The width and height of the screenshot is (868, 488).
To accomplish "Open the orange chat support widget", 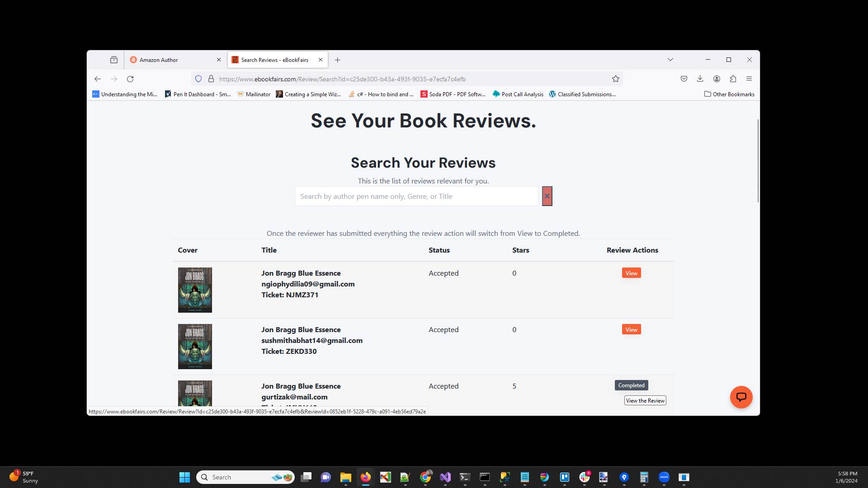I will pyautogui.click(x=741, y=397).
